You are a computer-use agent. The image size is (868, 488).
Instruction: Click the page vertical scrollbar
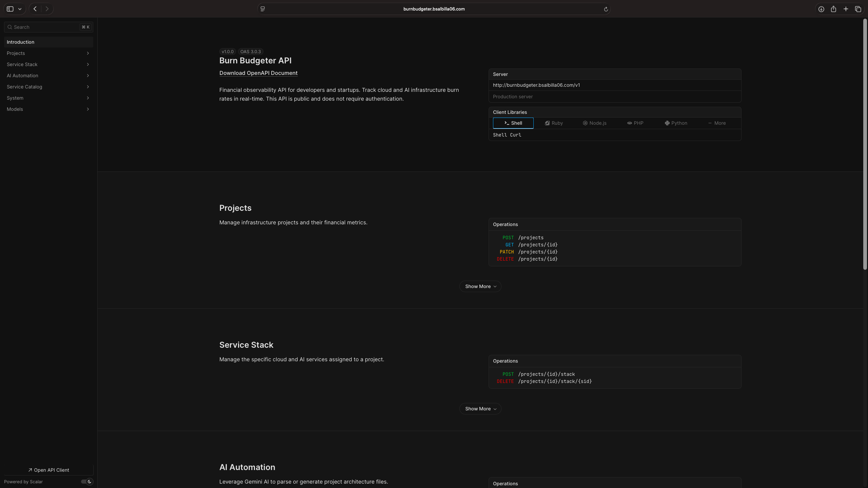(x=865, y=144)
